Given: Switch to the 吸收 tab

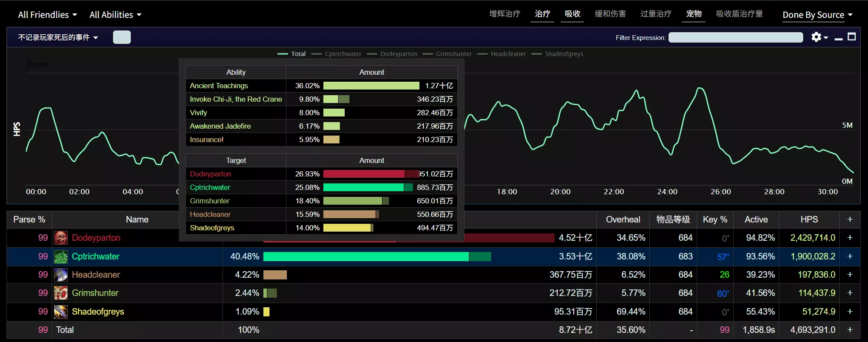Looking at the screenshot, I should (x=572, y=14).
